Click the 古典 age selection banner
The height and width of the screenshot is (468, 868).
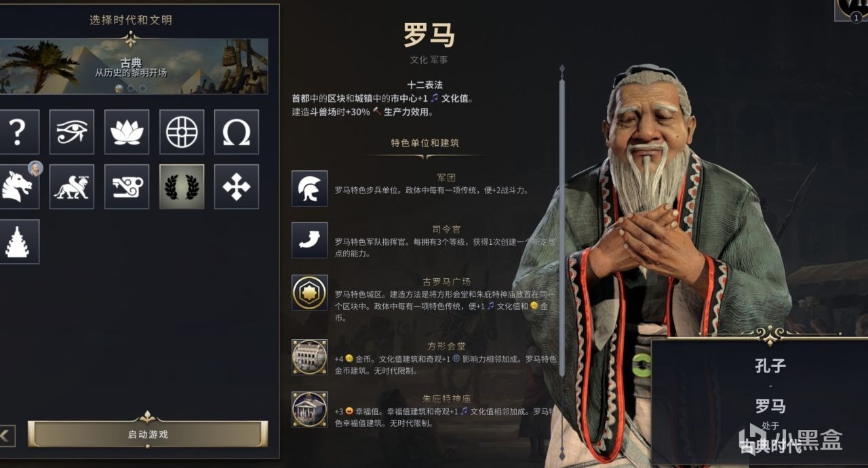tap(134, 66)
